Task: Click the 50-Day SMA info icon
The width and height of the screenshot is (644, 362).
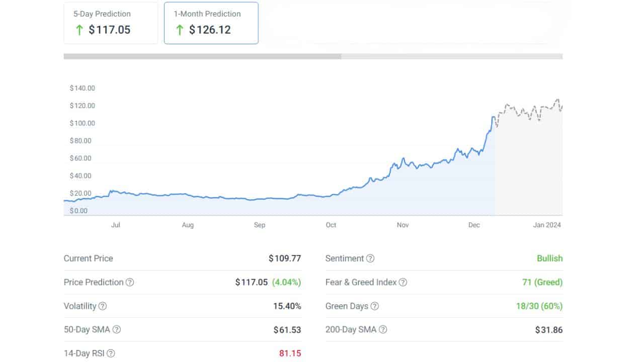Action: (117, 330)
